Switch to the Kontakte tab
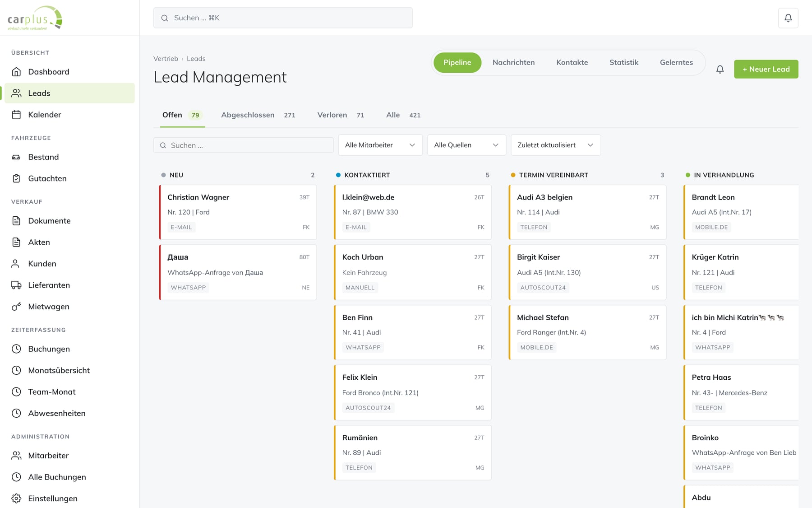 tap(572, 62)
